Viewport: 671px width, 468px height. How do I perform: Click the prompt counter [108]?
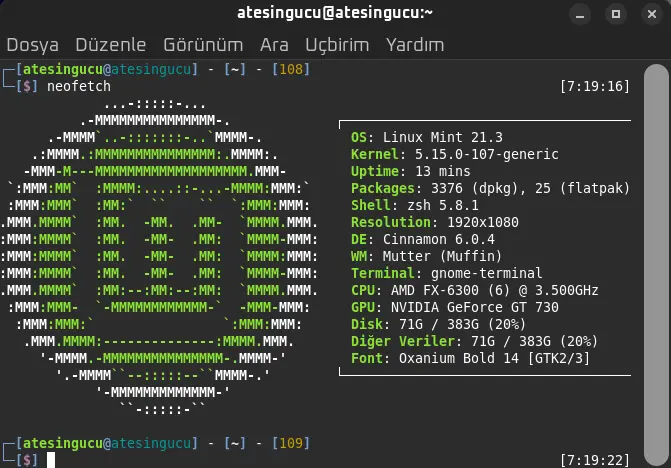coord(291,69)
